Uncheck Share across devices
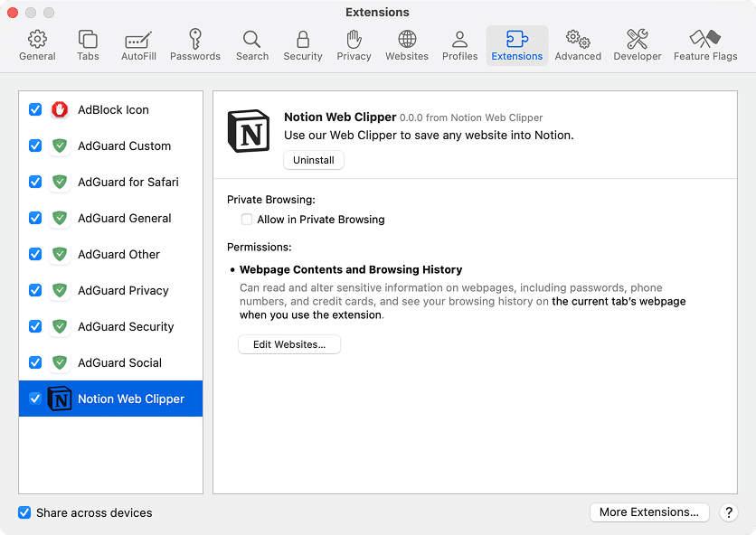Screen dimensions: 756x535 point(24,512)
